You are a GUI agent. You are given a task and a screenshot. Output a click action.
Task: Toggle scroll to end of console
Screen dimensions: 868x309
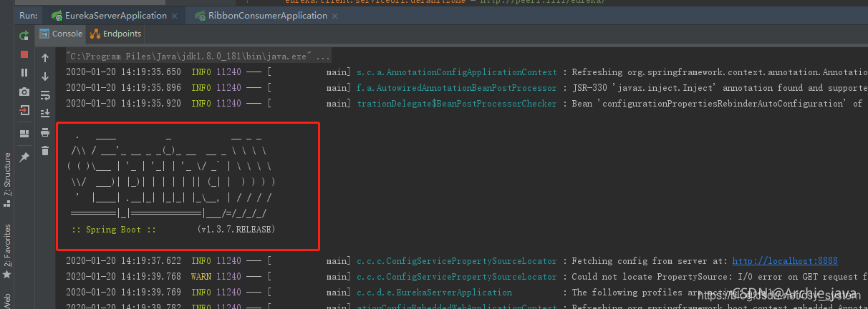(x=45, y=113)
